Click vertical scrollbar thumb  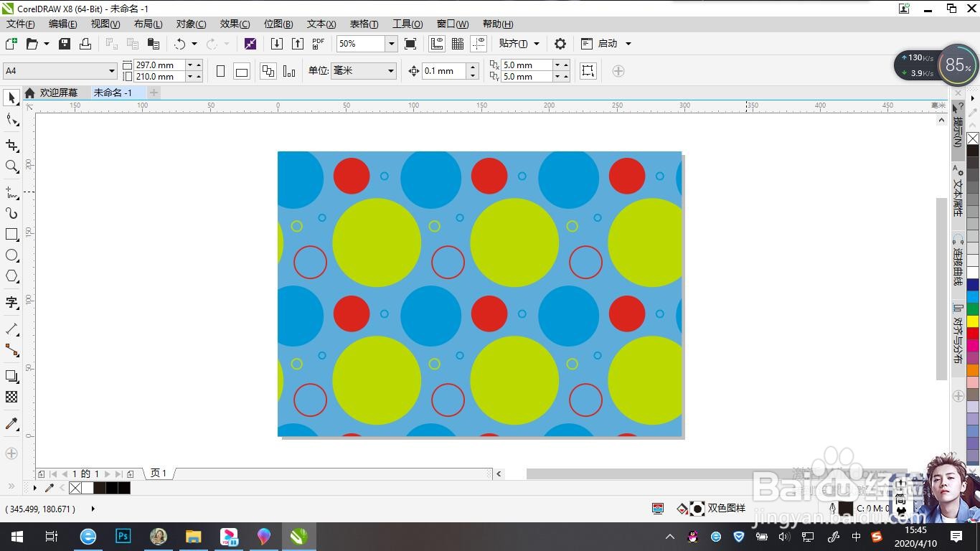point(942,288)
